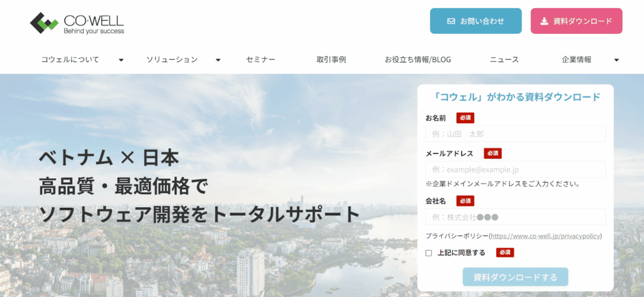Open the セミナー menu item
The height and width of the screenshot is (297, 644).
point(261,60)
